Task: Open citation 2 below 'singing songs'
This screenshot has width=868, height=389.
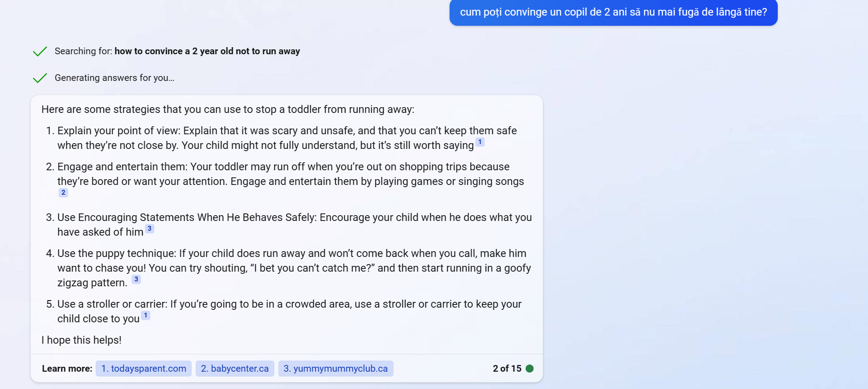Action: 63,192
